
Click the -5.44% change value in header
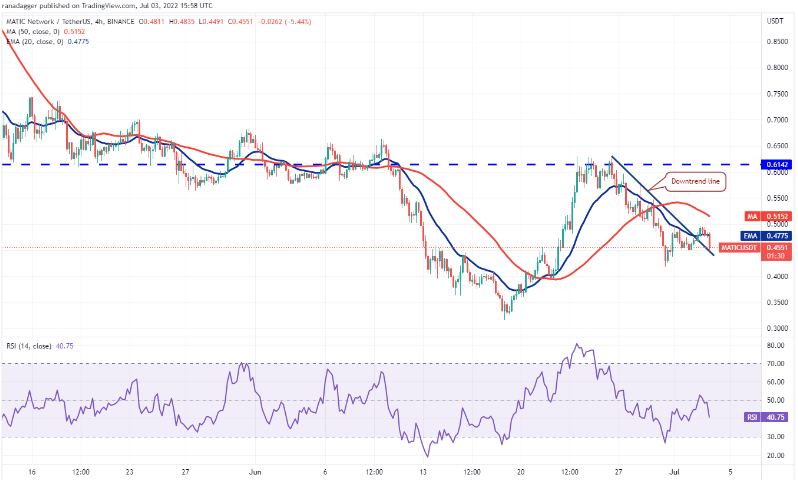point(298,22)
